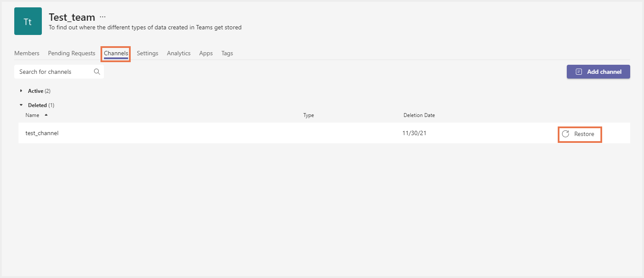644x278 pixels.
Task: Open the Pending Requests tab
Action: click(x=72, y=53)
